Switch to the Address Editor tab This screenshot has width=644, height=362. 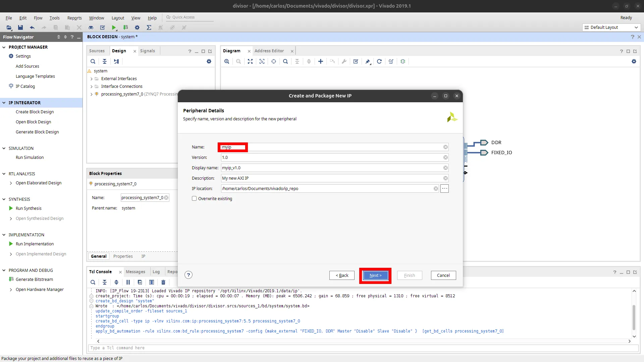(x=269, y=51)
